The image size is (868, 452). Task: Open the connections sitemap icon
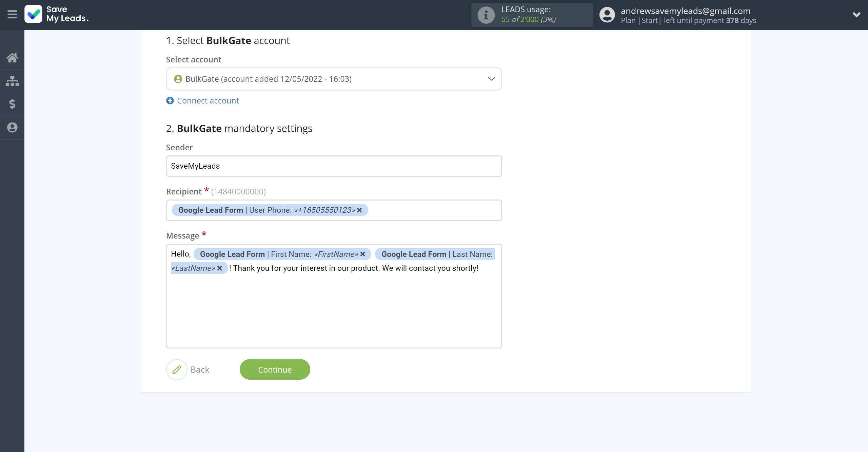click(12, 81)
